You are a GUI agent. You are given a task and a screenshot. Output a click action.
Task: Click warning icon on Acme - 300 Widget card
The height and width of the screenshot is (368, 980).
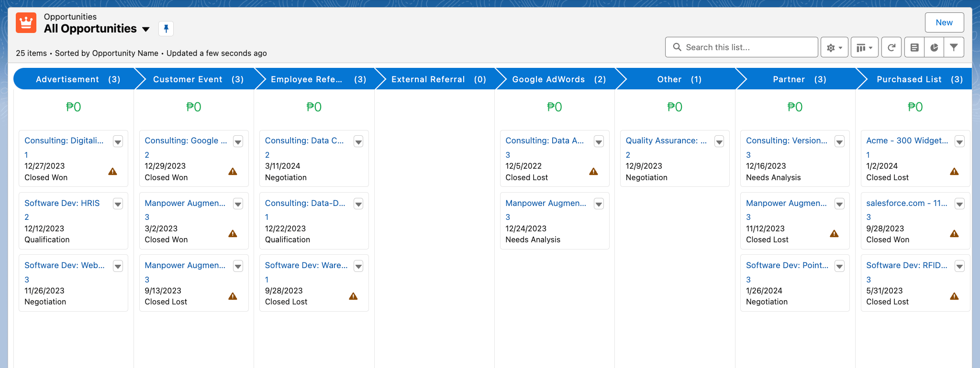click(x=954, y=171)
